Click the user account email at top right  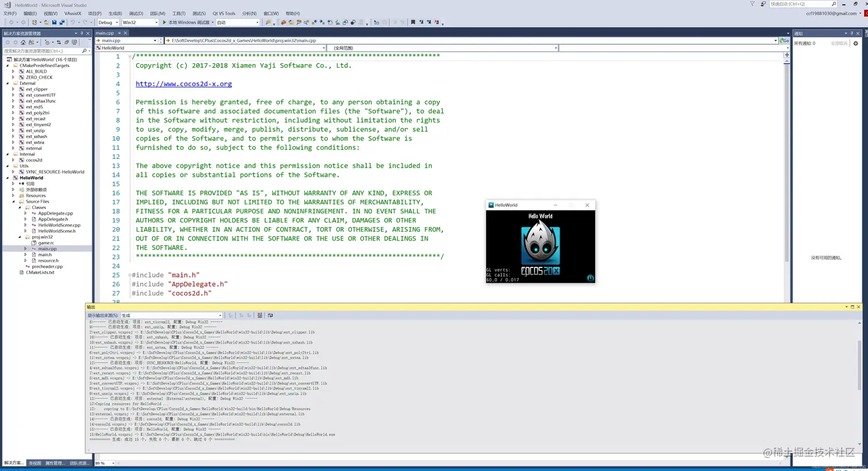831,13
